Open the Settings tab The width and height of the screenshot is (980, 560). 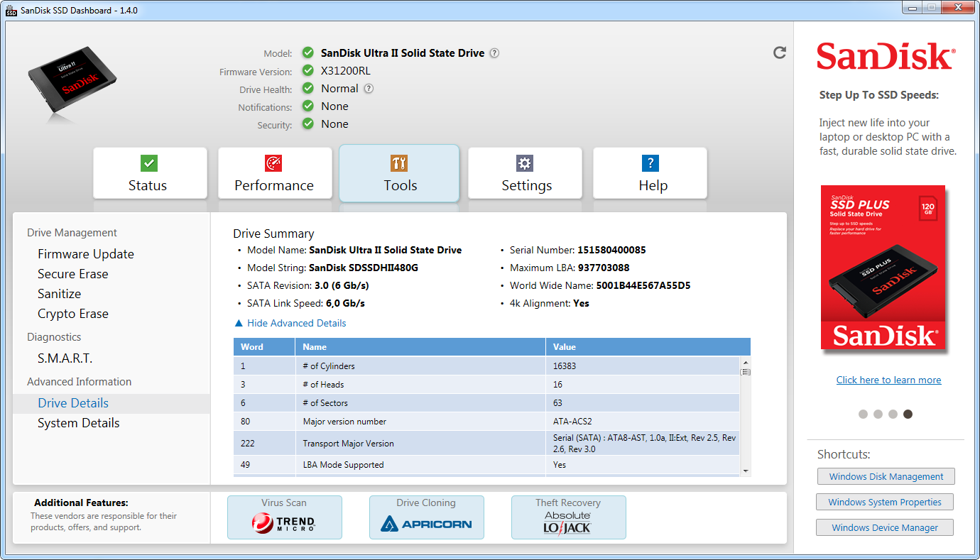525,173
